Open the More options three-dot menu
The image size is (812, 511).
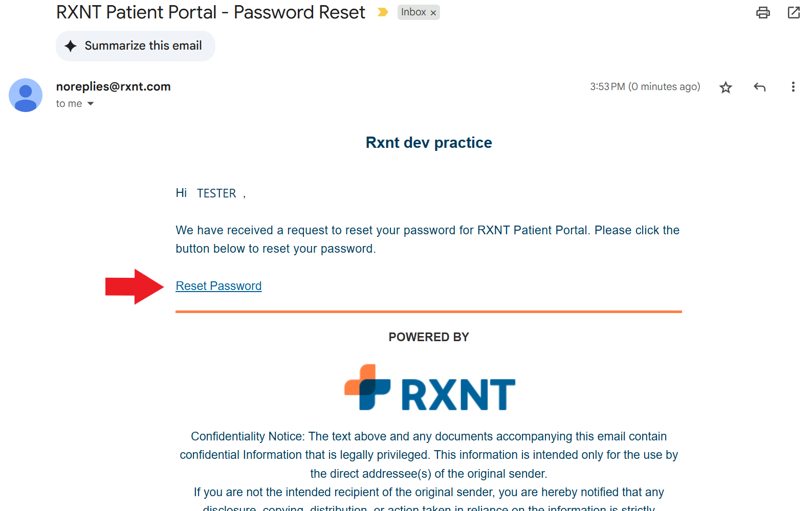point(793,87)
